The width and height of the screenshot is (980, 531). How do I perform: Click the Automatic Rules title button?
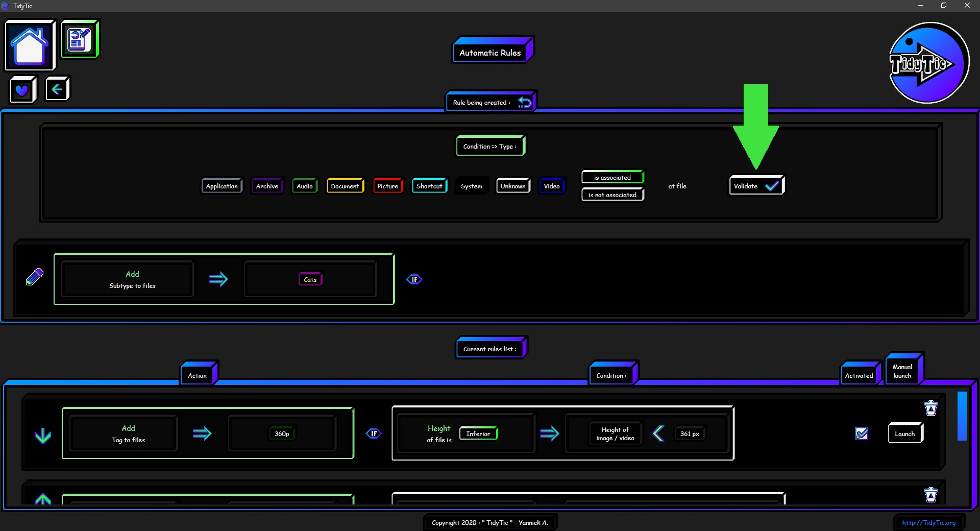pos(492,51)
